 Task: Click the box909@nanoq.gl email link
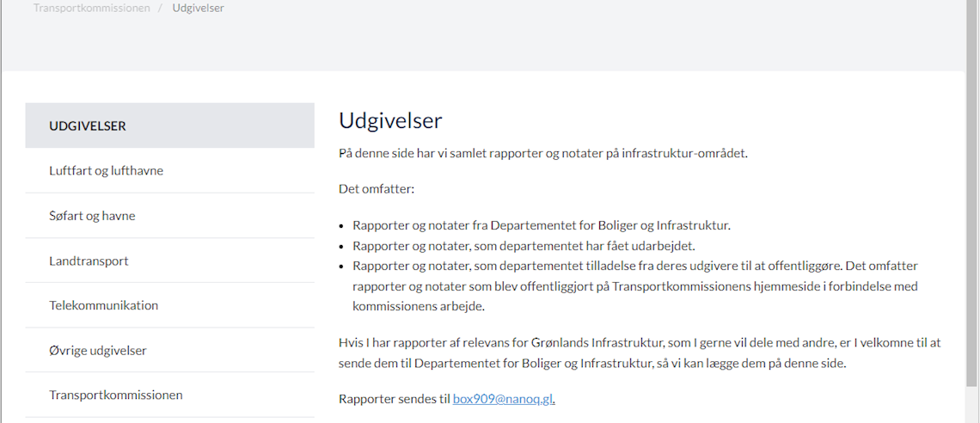(x=504, y=399)
